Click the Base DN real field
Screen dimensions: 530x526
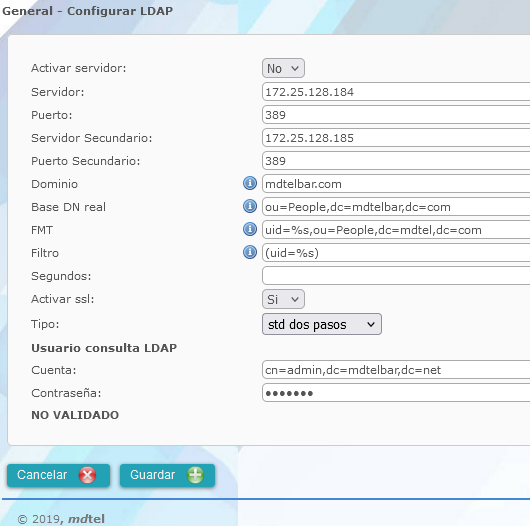(x=396, y=207)
